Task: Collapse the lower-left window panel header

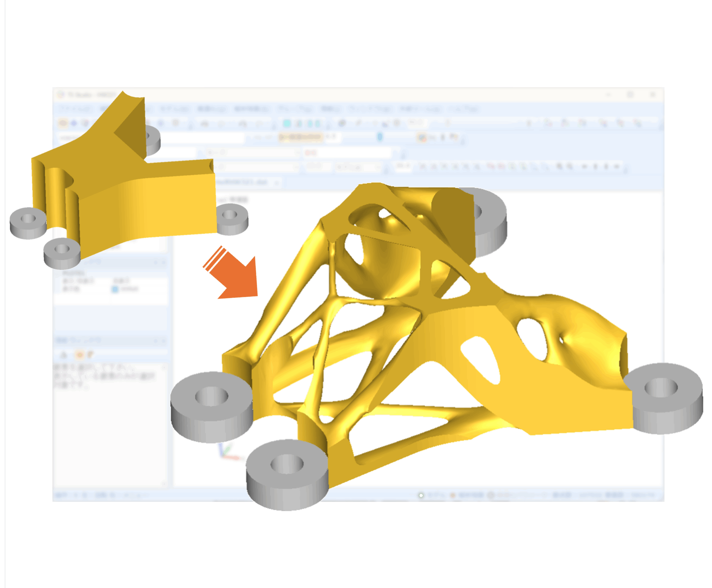Action: coord(156,340)
